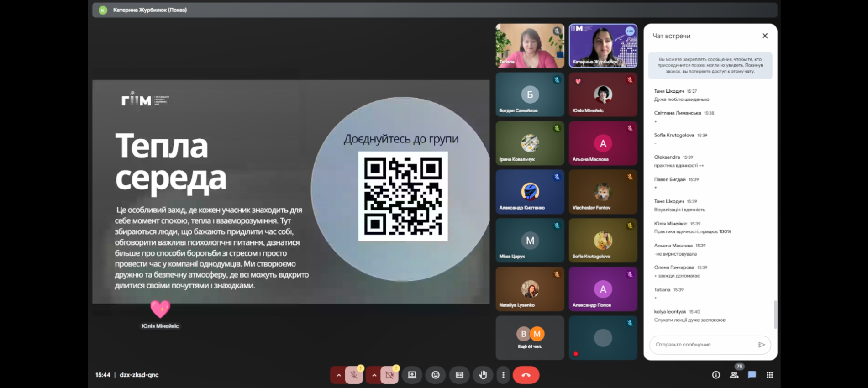Image resolution: width=868 pixels, height=388 pixels.
Task: Send chat message with arrow icon
Action: (761, 345)
